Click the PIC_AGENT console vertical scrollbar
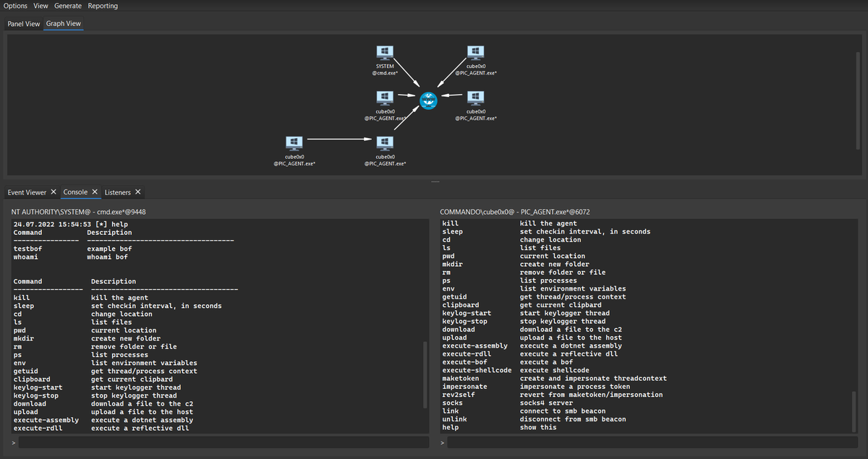The image size is (868, 459). (x=854, y=411)
